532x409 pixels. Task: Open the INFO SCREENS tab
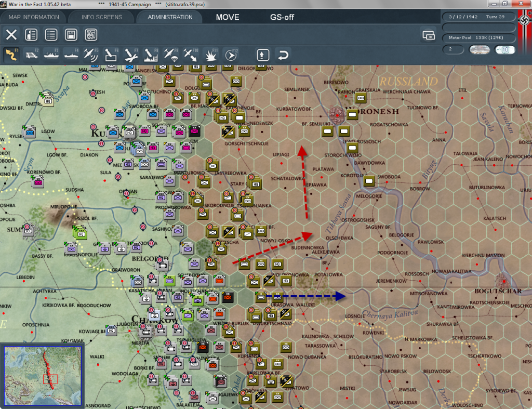click(101, 17)
